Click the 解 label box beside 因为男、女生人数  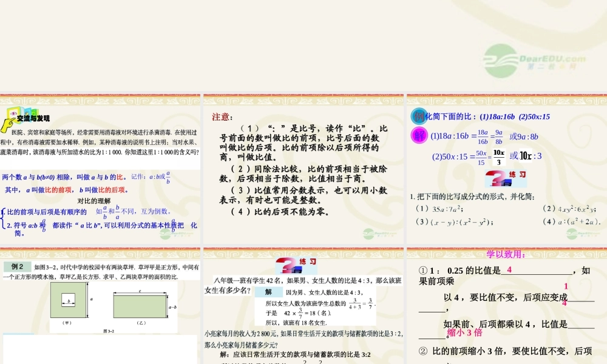point(268,292)
